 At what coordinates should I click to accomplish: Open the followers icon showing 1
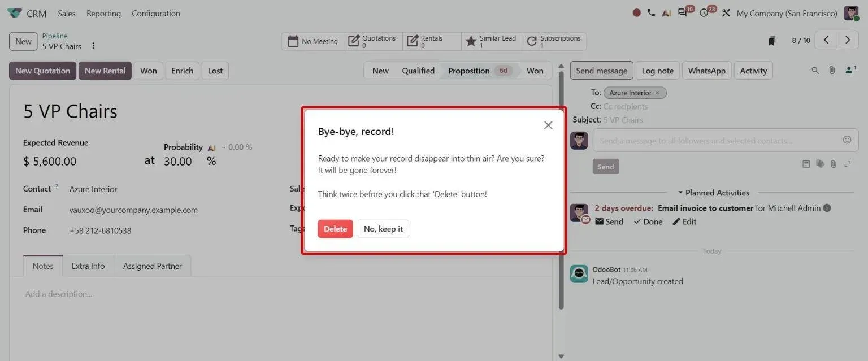tap(850, 70)
